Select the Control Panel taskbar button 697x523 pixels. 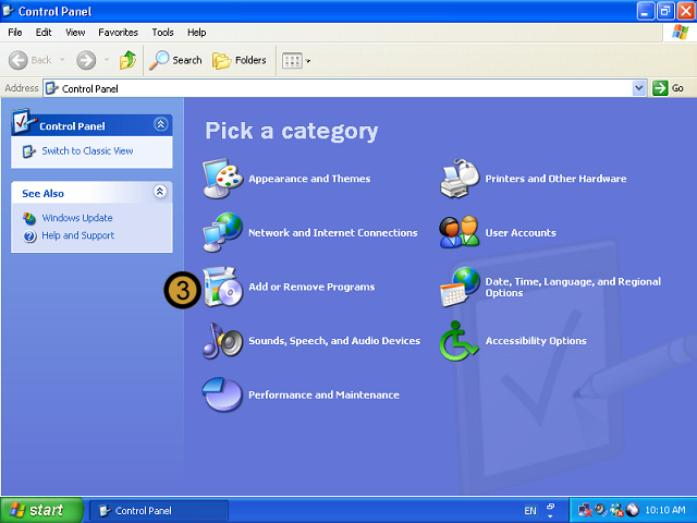point(159,511)
